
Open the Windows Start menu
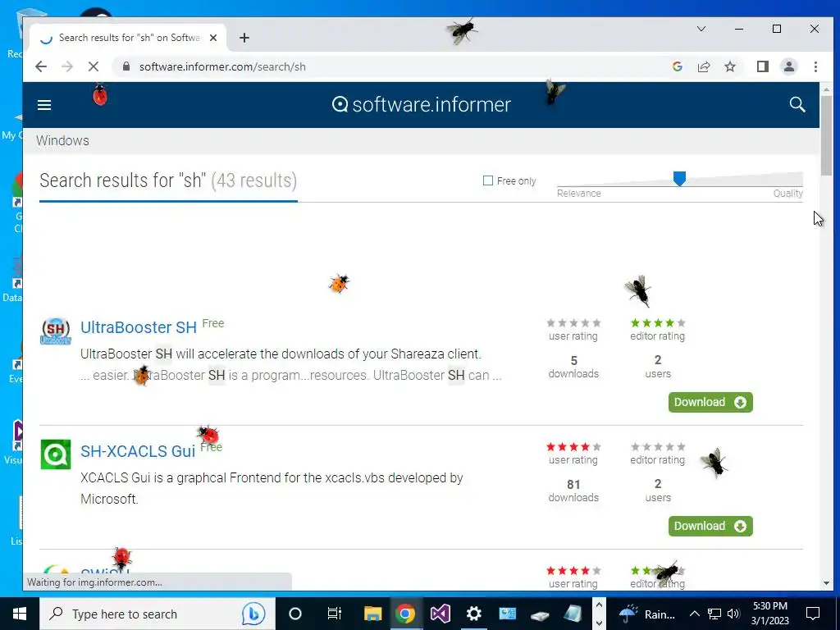point(20,614)
